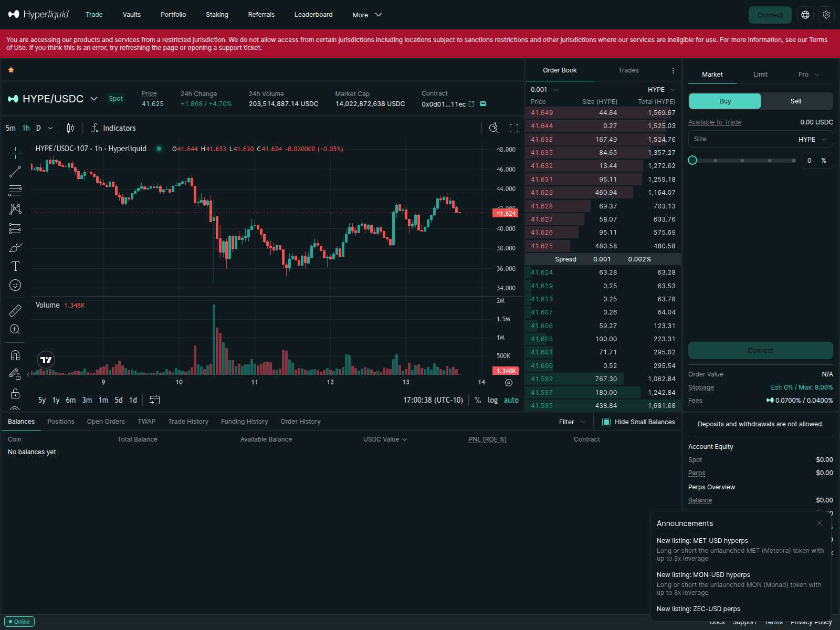Toggle log price scale
Screen dimensions: 840x630
pos(492,400)
